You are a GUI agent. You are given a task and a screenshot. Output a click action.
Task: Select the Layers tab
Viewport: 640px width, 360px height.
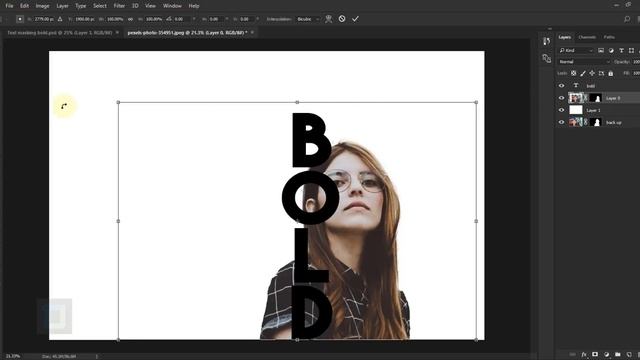click(565, 37)
